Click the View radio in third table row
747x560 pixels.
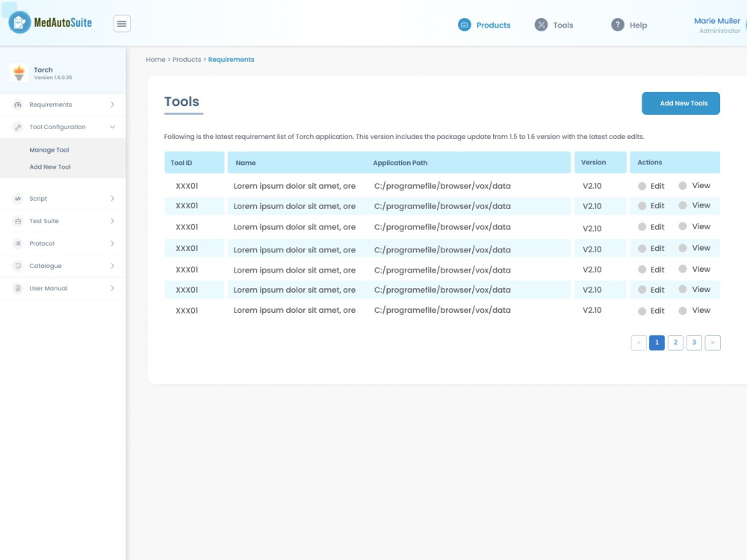click(x=683, y=227)
